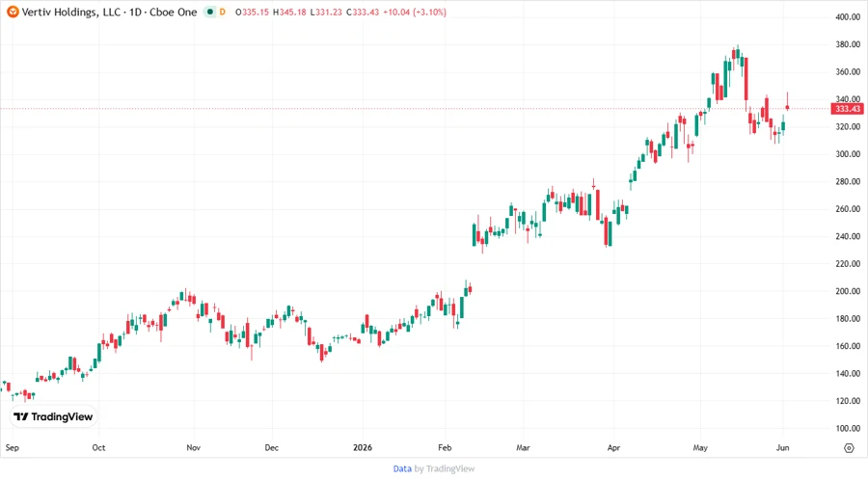Click the 220.00 price axis label
The image size is (868, 480).
coord(848,264)
